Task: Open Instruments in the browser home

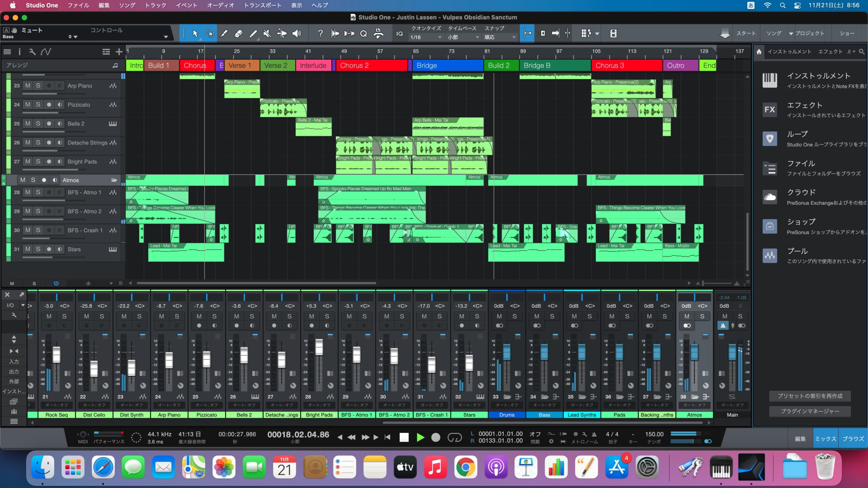Action: pos(770,80)
